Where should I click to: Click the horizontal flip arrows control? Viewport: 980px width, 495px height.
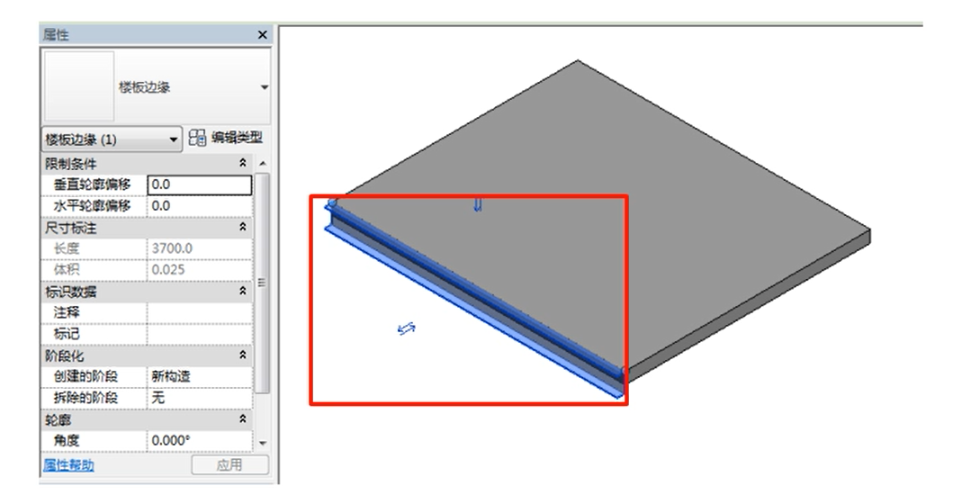406,331
